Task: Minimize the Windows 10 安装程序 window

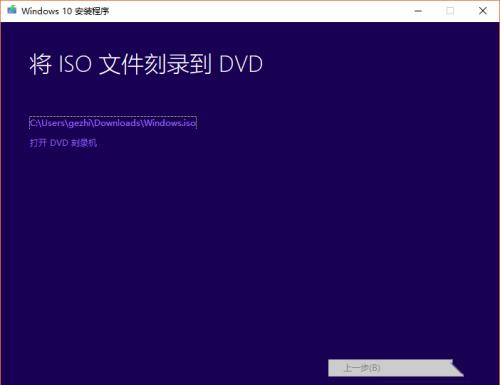Action: (x=418, y=11)
